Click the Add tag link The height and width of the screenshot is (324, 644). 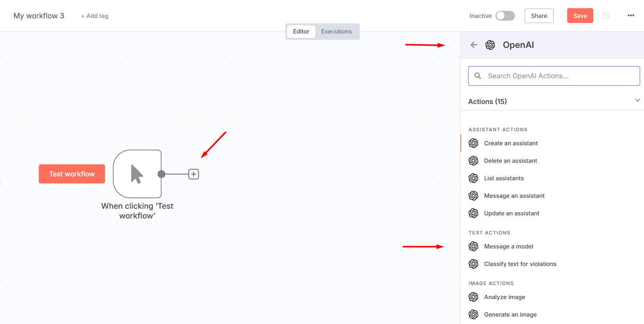coord(95,16)
